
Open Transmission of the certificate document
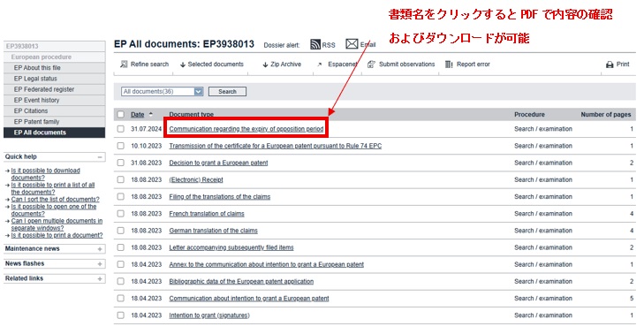click(x=275, y=146)
